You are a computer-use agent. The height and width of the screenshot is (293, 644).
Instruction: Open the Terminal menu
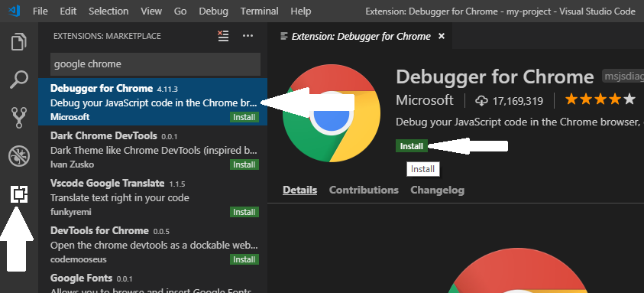[260, 11]
